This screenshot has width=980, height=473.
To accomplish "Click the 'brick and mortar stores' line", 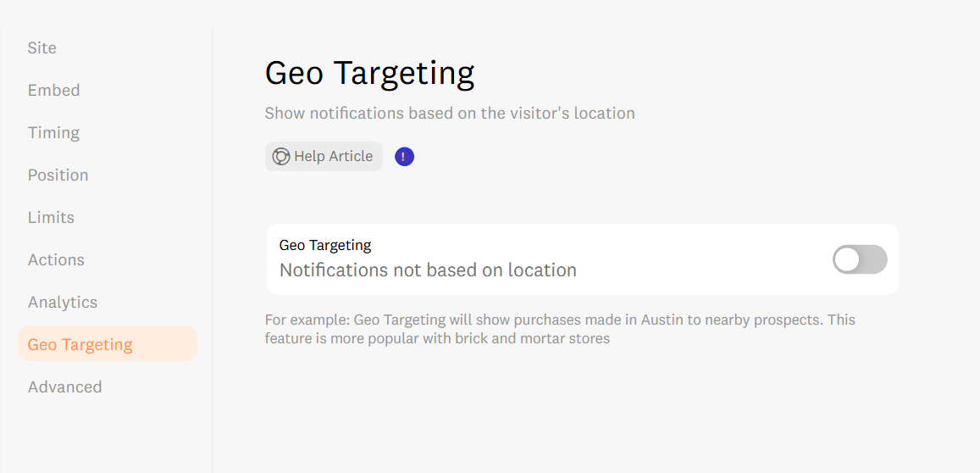I will (x=437, y=339).
